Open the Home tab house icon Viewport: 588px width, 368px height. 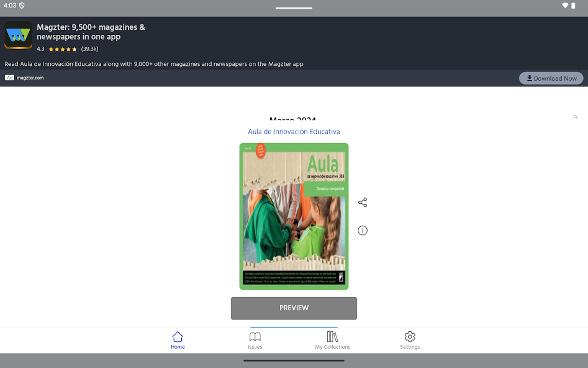(178, 337)
